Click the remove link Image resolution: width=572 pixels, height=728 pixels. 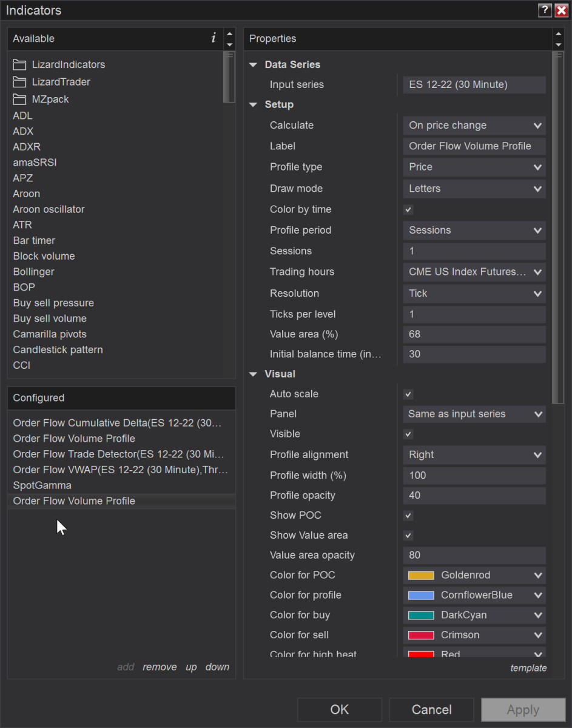pyautogui.click(x=160, y=667)
